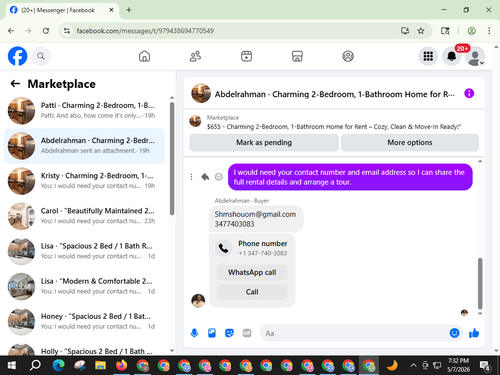
Task: Open File Explorer from taskbar
Action: [100, 366]
